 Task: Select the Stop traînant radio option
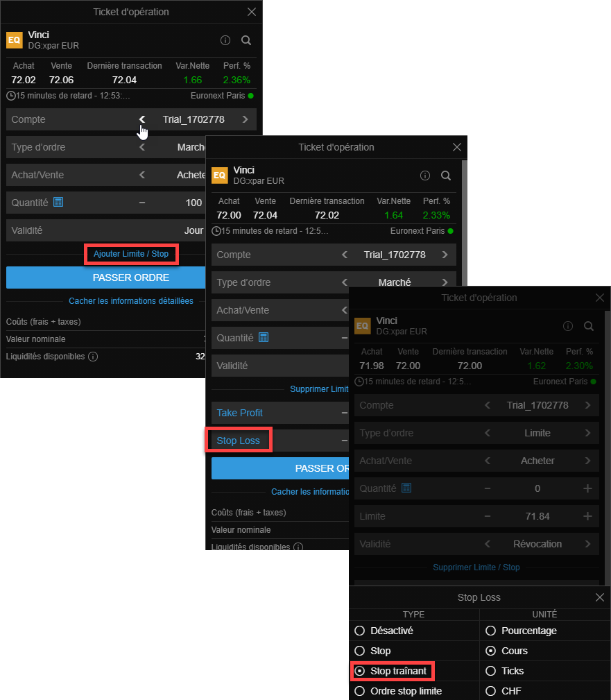click(x=359, y=671)
